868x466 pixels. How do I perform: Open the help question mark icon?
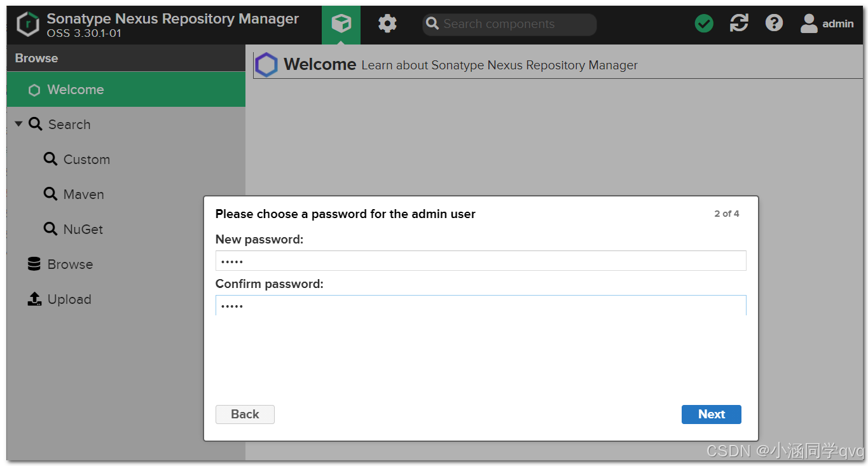(x=774, y=24)
